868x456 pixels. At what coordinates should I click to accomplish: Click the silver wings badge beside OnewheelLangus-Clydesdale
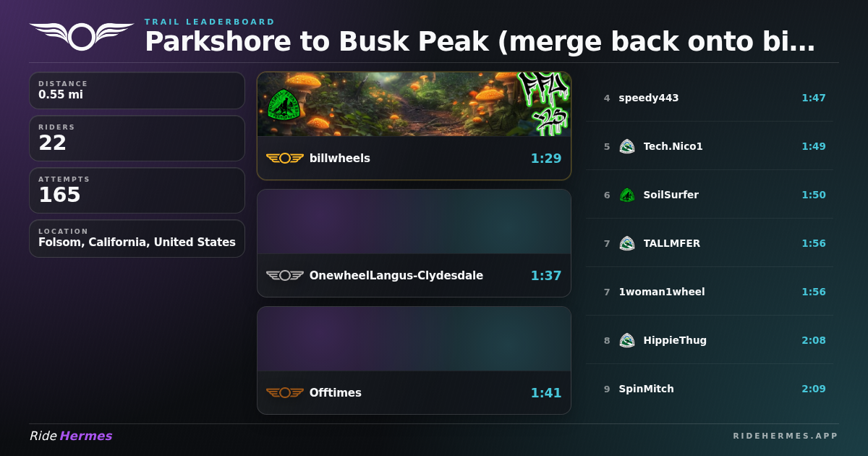(x=285, y=275)
